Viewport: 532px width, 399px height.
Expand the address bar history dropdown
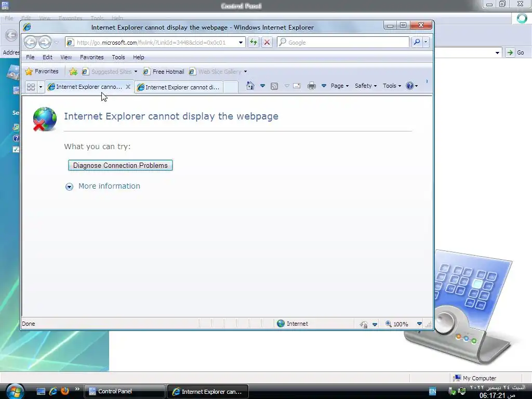point(241,43)
